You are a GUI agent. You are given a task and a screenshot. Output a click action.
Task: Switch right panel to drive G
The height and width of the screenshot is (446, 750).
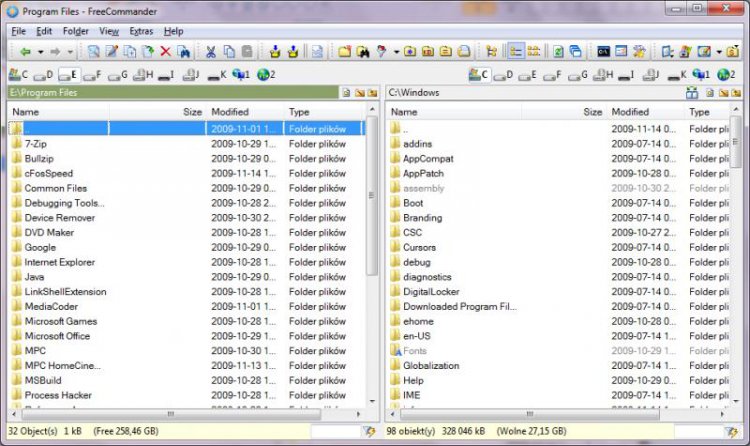[578, 75]
